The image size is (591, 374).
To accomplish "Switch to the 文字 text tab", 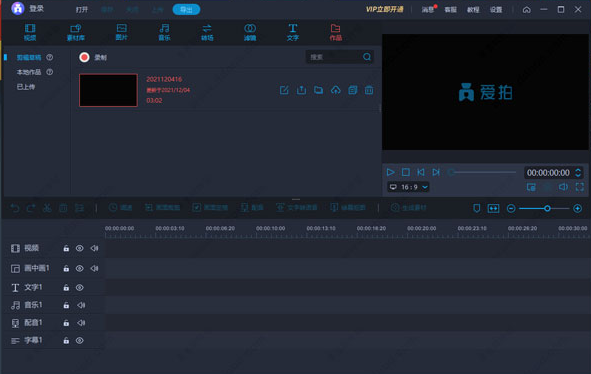I will point(292,32).
